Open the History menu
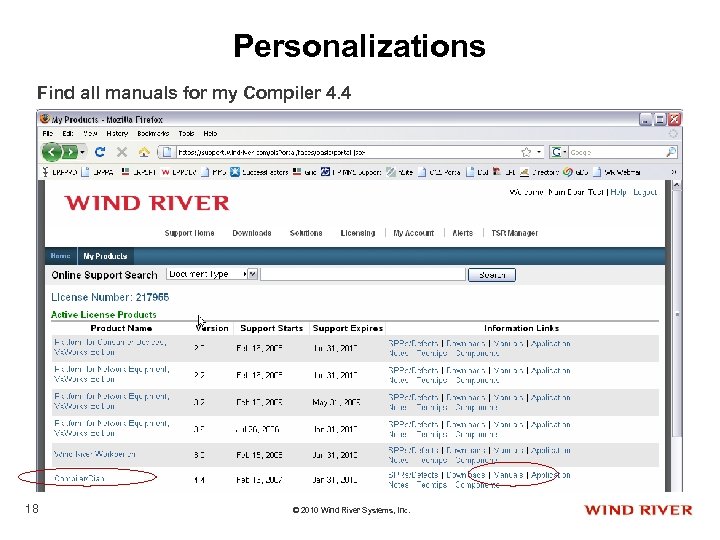 tap(117, 134)
